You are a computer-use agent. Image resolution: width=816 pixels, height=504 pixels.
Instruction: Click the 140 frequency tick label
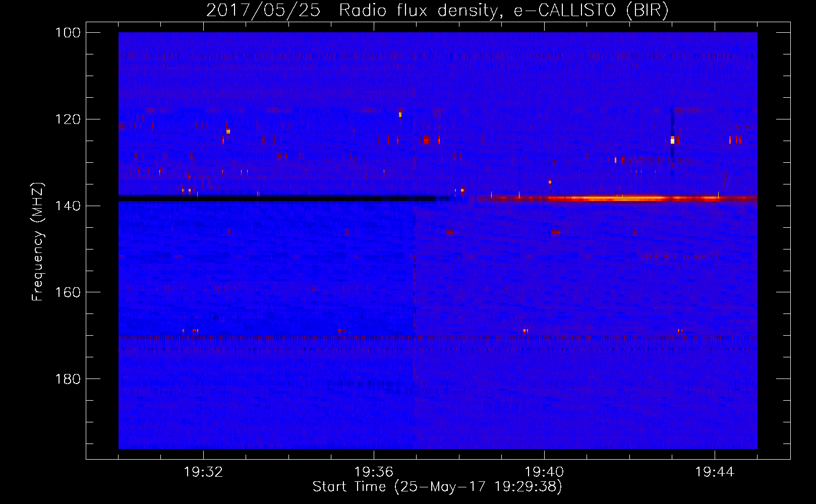[x=68, y=206]
